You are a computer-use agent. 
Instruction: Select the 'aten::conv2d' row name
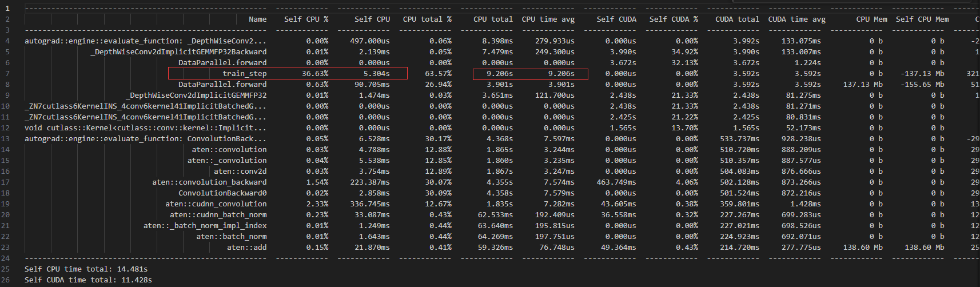tap(240, 171)
